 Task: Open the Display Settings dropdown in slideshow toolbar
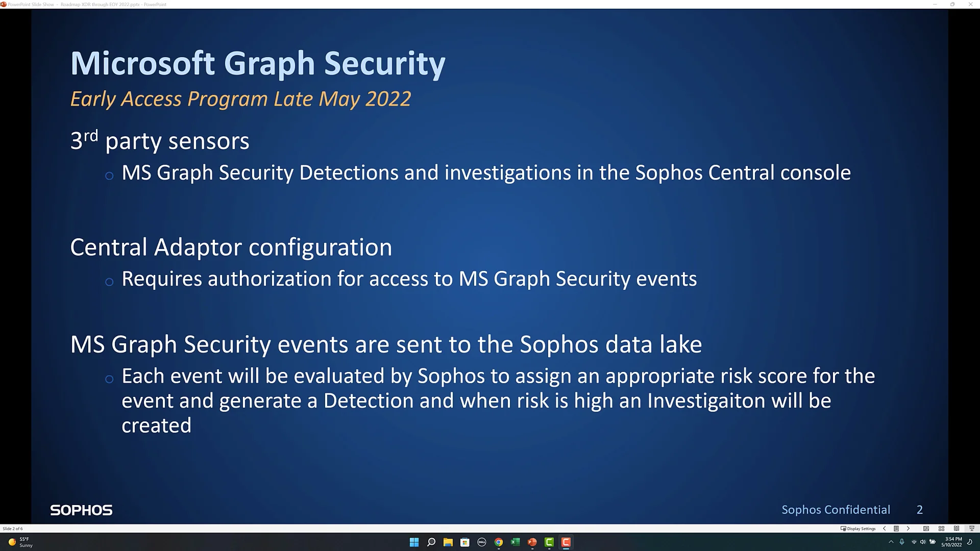(x=859, y=529)
